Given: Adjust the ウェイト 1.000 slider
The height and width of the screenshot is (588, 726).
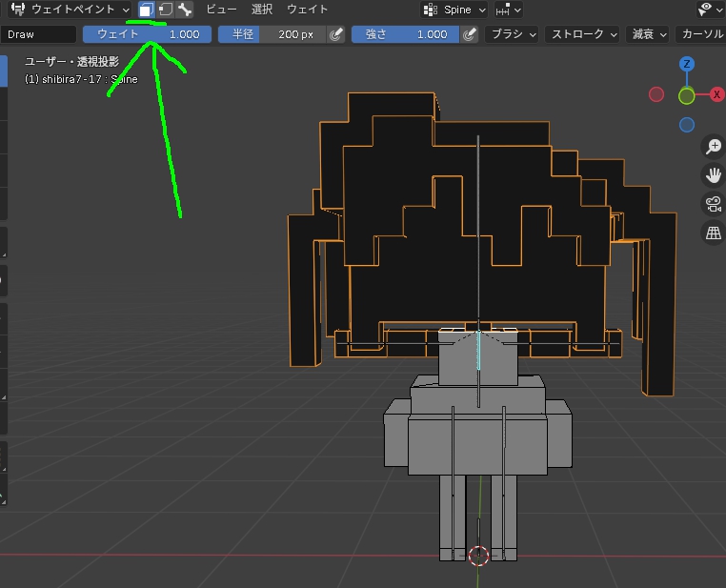Looking at the screenshot, I should [148, 34].
